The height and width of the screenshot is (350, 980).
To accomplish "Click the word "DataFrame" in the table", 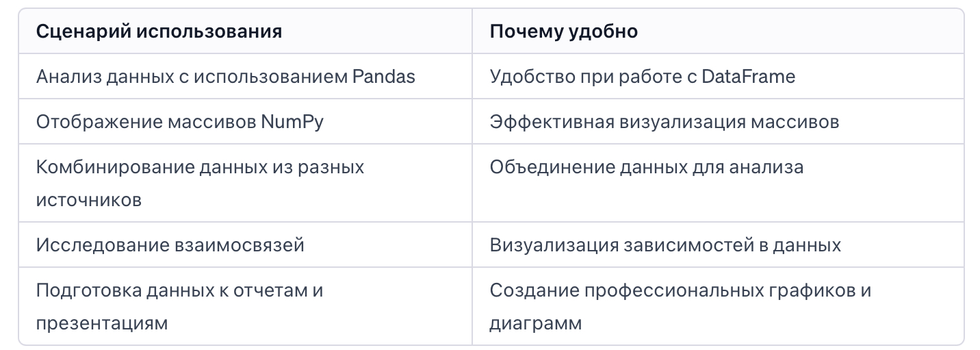I will click(x=749, y=76).
